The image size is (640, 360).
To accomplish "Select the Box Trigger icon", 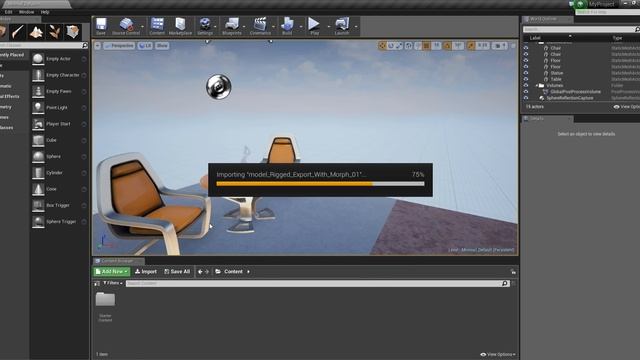I will click(38, 205).
